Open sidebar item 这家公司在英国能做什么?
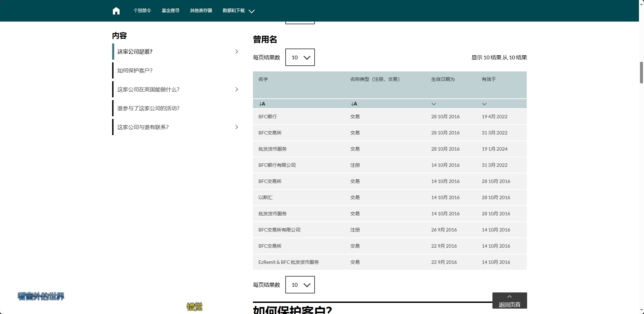Image resolution: width=644 pixels, height=314 pixels. [148, 89]
